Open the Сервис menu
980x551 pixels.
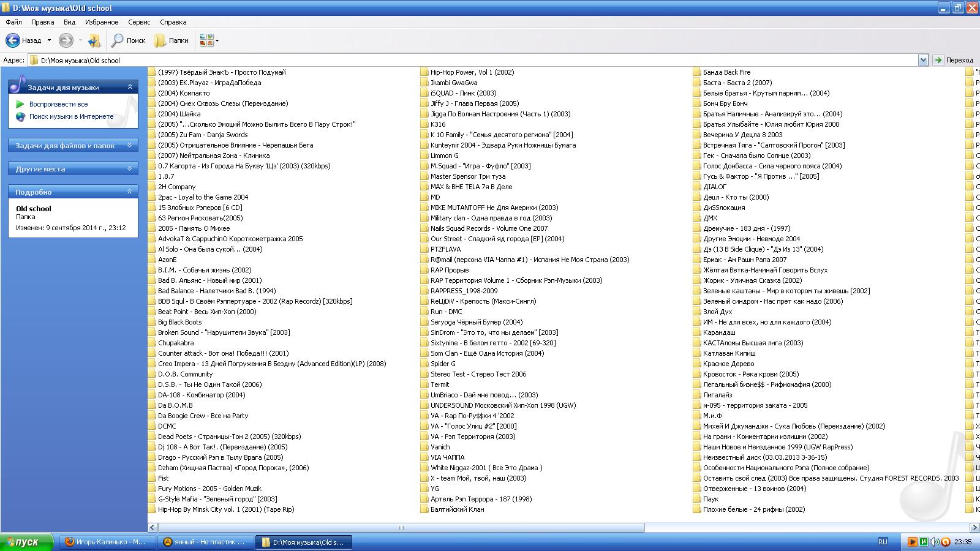[139, 22]
